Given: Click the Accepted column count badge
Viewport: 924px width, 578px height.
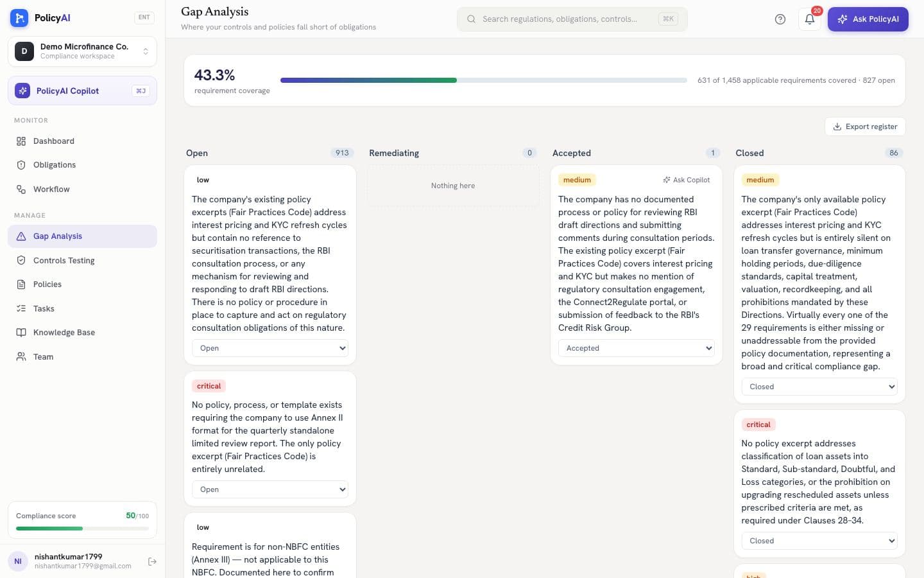Looking at the screenshot, I should pos(713,153).
